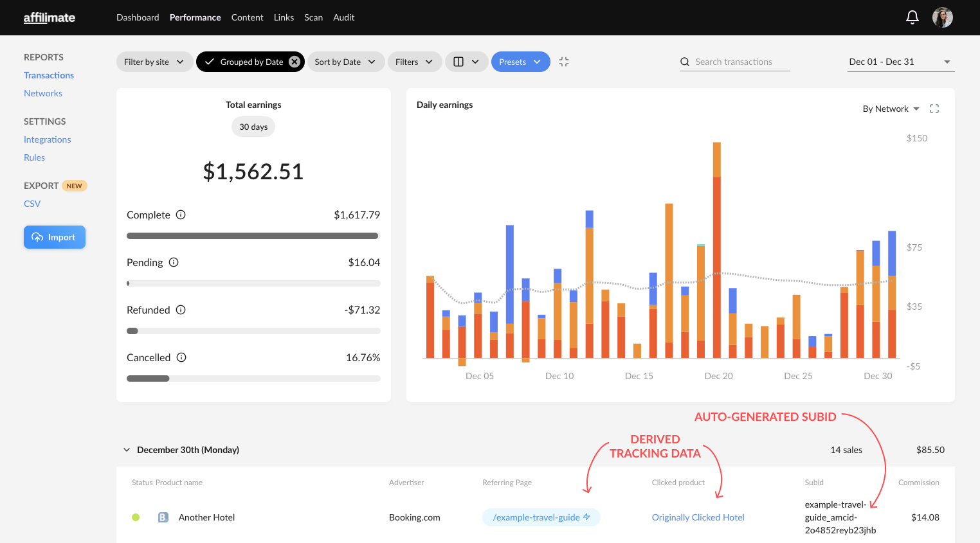Viewport: 980px width, 543px height.
Task: Remove the Grouped by Date filter
Action: click(295, 62)
